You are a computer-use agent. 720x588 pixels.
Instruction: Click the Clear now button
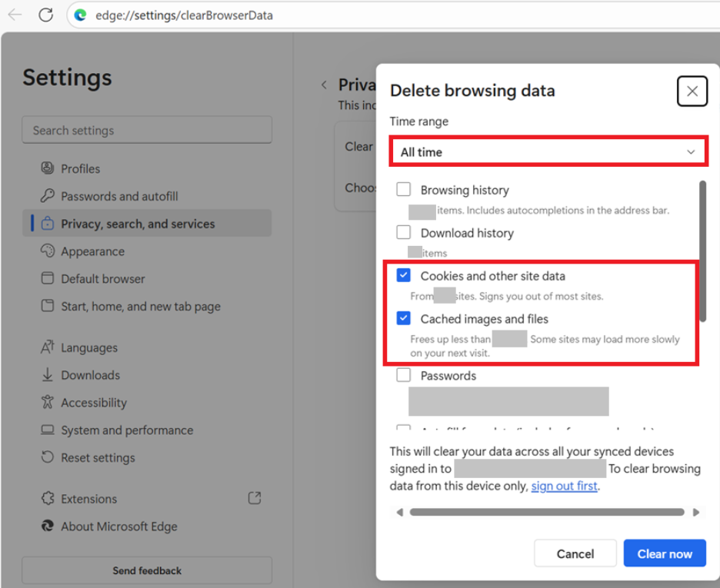pyautogui.click(x=665, y=553)
